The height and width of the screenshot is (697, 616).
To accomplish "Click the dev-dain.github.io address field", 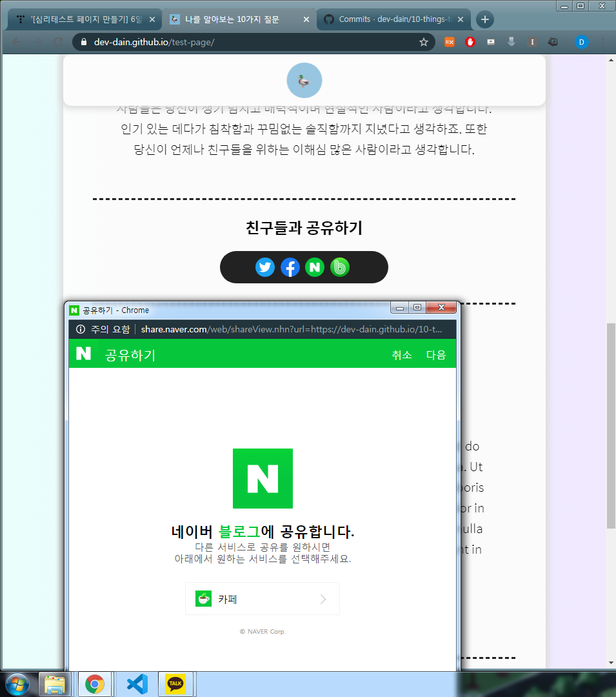I will click(253, 42).
